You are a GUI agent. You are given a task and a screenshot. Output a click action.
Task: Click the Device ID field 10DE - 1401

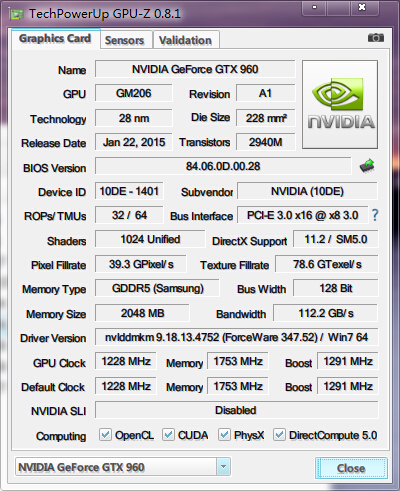click(129, 191)
